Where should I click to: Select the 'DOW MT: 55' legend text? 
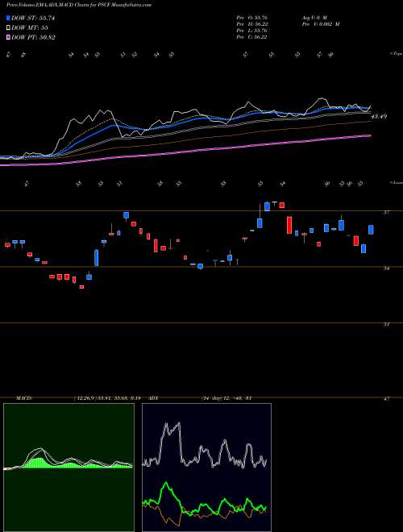coord(30,27)
